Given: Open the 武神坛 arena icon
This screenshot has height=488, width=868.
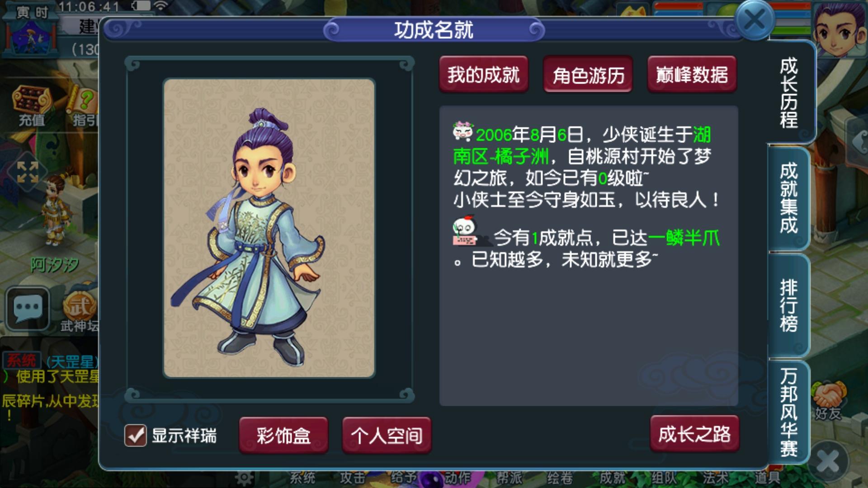Looking at the screenshot, I should tap(80, 312).
